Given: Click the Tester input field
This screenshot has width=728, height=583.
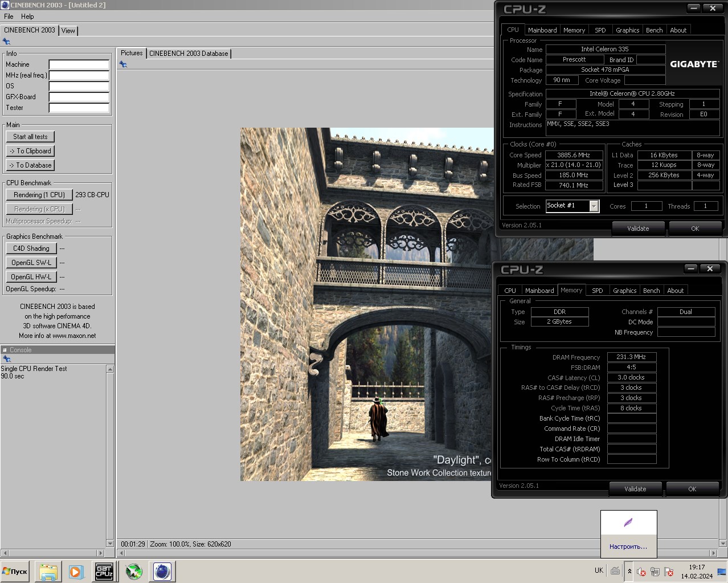Looking at the screenshot, I should (x=79, y=108).
